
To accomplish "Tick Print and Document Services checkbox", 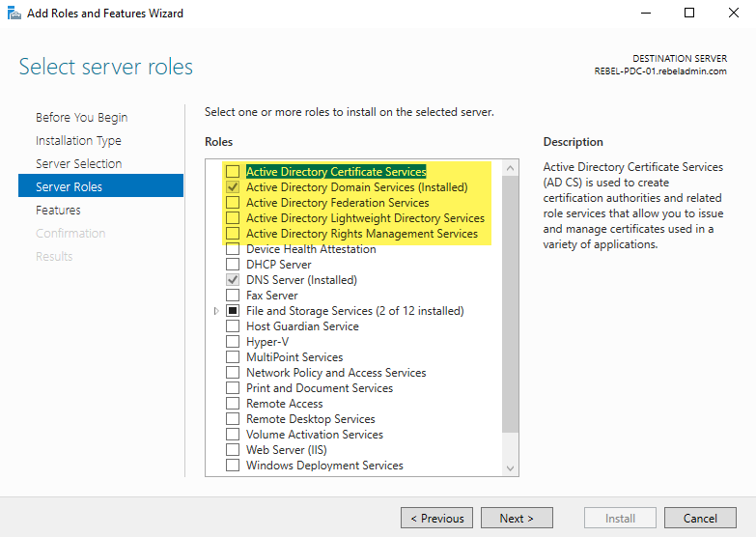I will 233,388.
